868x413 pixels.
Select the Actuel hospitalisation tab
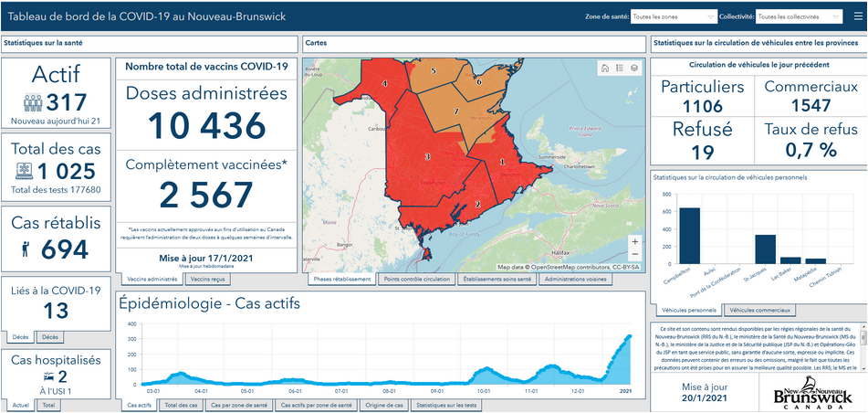(x=20, y=406)
